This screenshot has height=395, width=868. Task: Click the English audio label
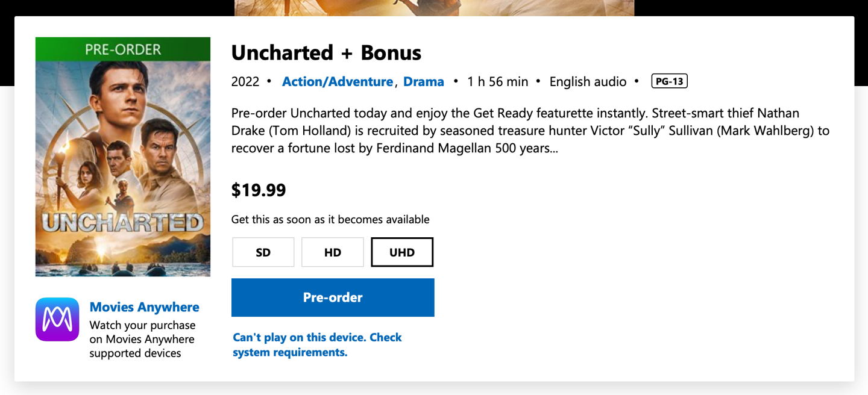tap(588, 82)
